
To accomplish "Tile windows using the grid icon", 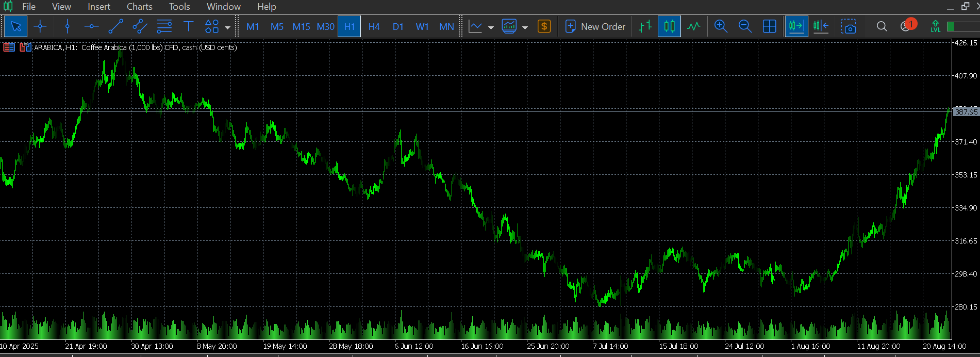I will point(769,26).
